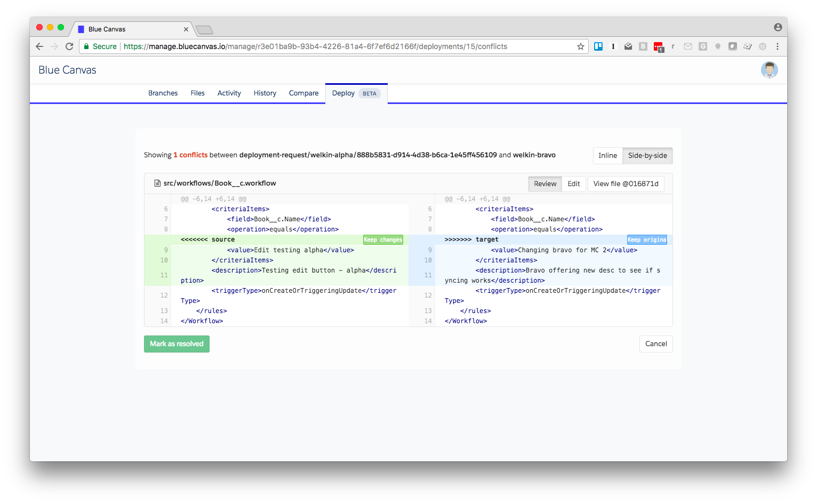This screenshot has width=817, height=504.
Task: Click the red extension icon with notification badge
Action: click(658, 46)
